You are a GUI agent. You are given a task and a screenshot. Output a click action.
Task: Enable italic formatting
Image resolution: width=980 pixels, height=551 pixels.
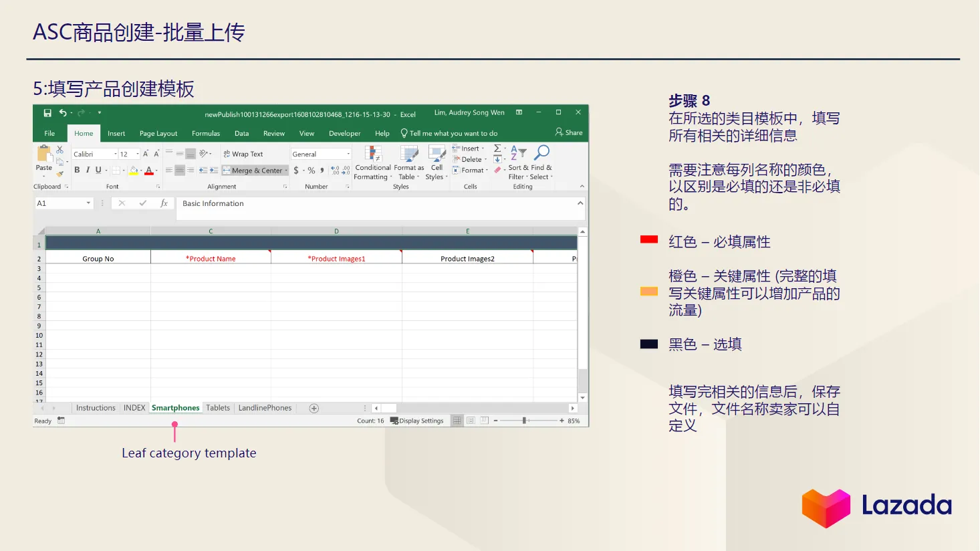pos(87,170)
